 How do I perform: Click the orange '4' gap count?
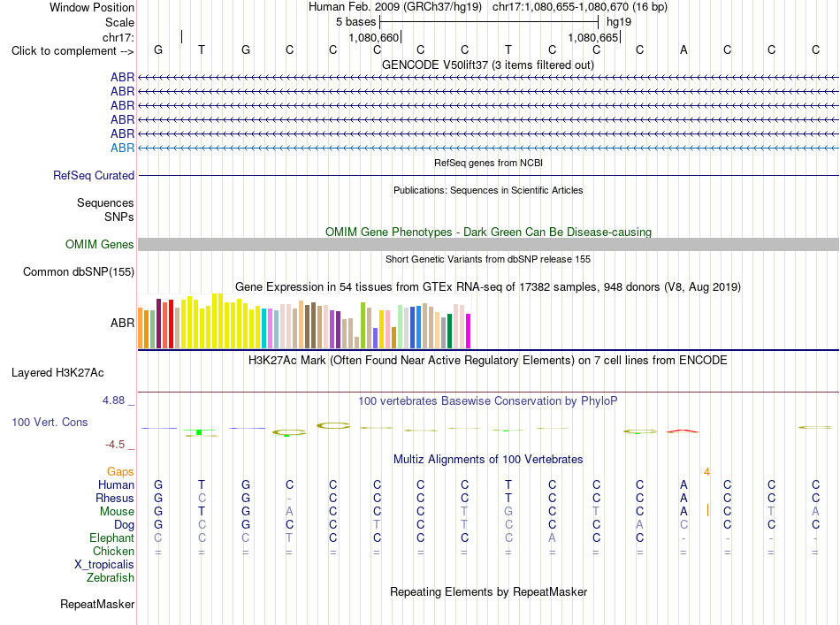706,472
